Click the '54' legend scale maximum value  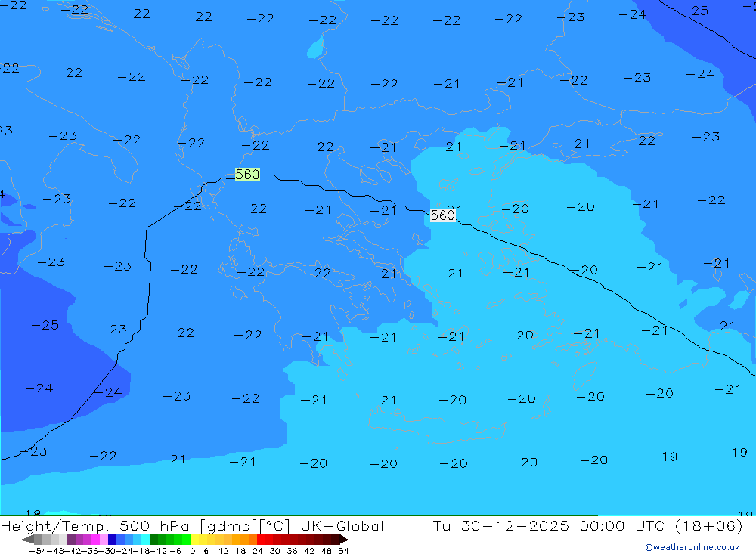click(x=343, y=551)
